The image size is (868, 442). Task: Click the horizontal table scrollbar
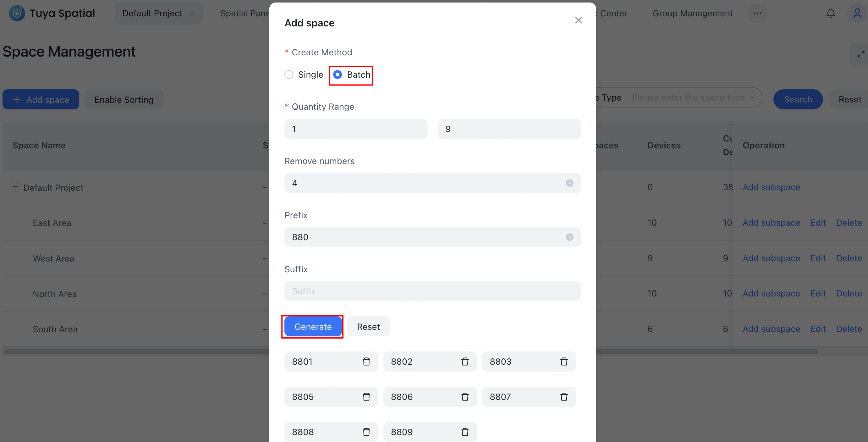pos(135,352)
